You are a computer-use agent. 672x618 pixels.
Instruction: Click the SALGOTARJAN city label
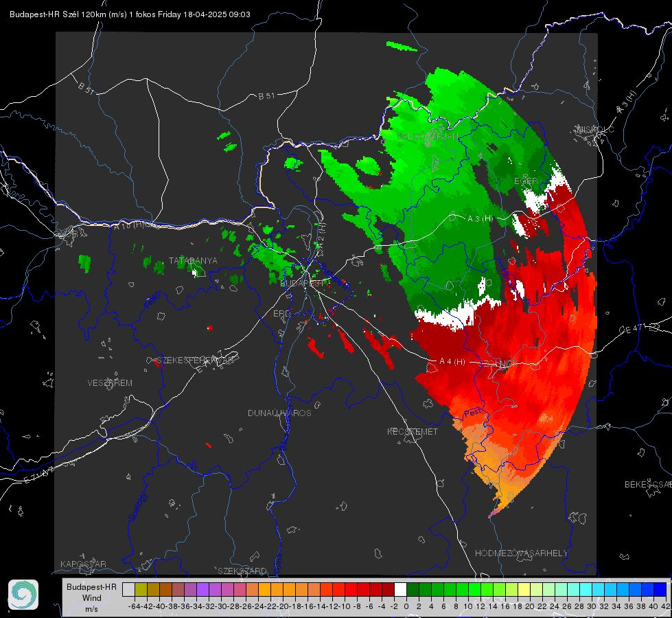pyautogui.click(x=428, y=137)
